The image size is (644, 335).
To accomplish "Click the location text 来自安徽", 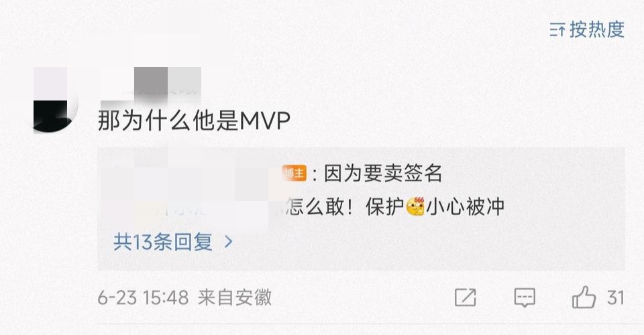I will coord(235,297).
